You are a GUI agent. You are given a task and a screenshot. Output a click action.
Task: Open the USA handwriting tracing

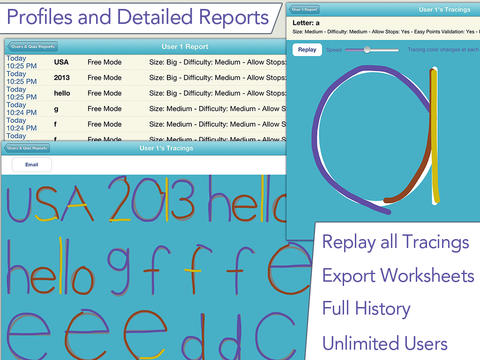tap(50, 203)
